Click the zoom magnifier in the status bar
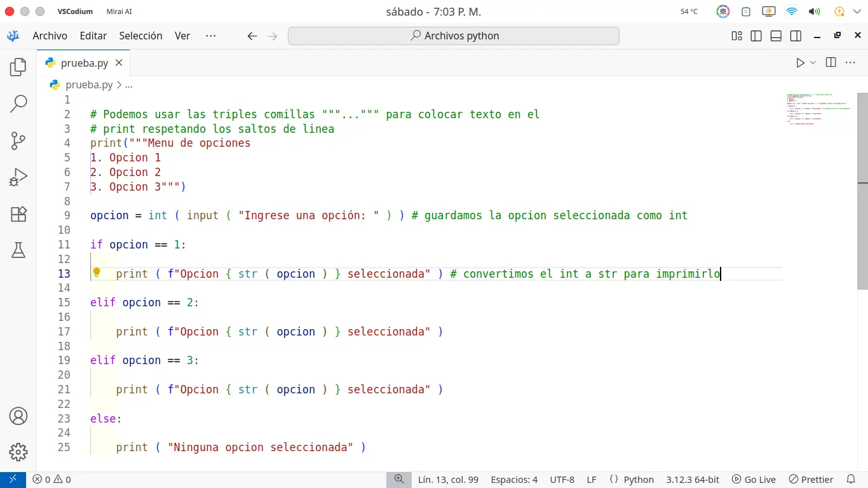 tap(399, 480)
